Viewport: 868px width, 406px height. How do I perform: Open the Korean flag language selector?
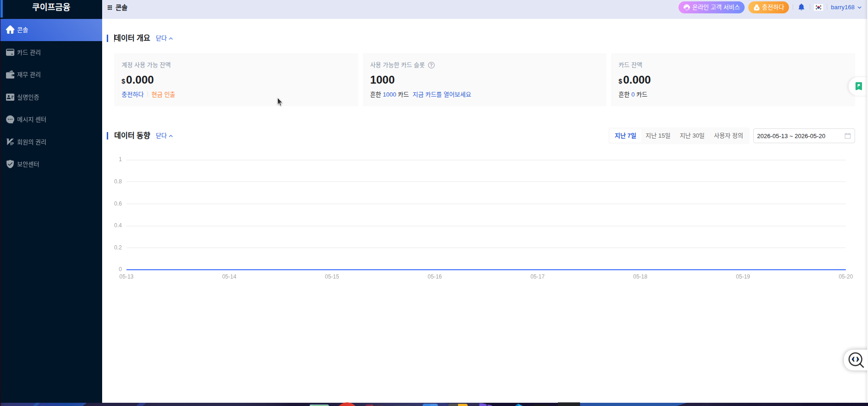tap(819, 7)
